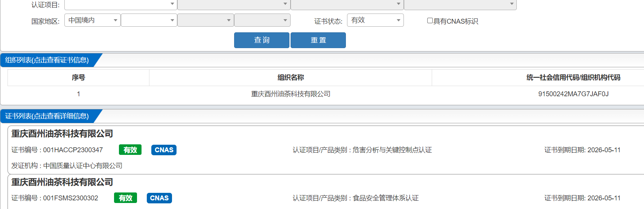Viewport: 644px width, 209px height.
Task: Click row number 1 in the organization list
Action: (78, 94)
